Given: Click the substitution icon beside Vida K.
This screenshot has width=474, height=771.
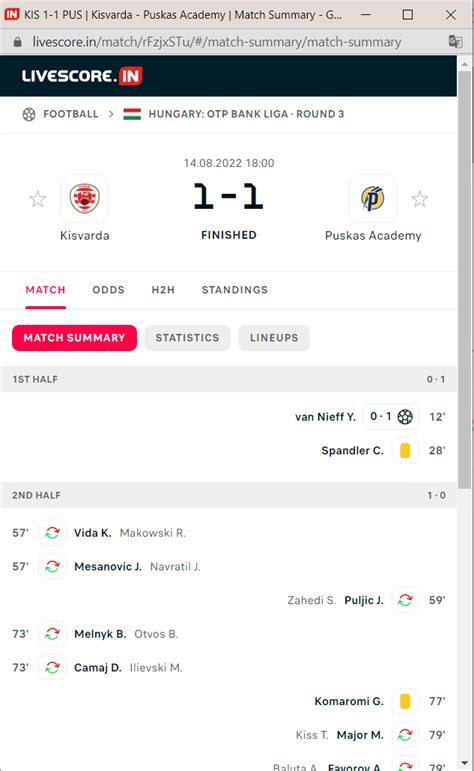Looking at the screenshot, I should click(52, 533).
